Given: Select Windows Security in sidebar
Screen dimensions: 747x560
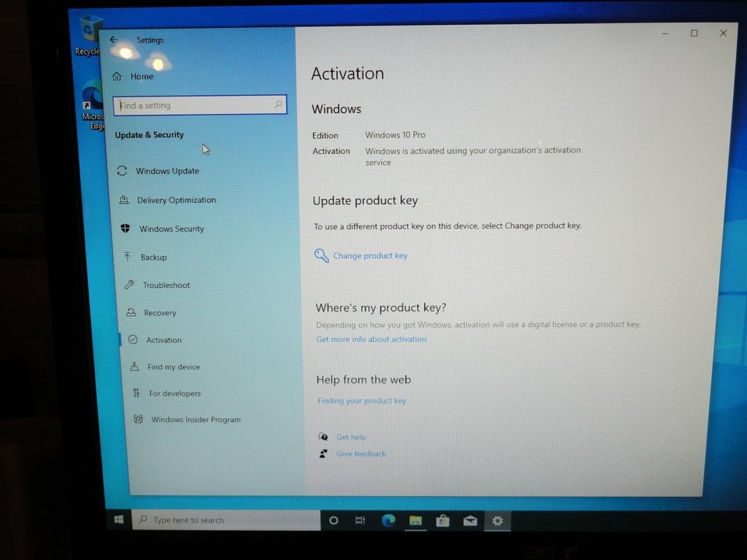Looking at the screenshot, I should pos(171,229).
